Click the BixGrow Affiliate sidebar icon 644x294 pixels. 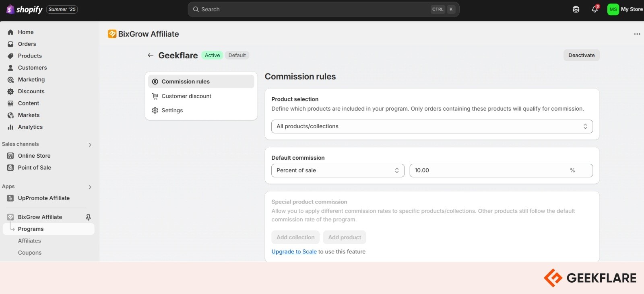(x=10, y=217)
